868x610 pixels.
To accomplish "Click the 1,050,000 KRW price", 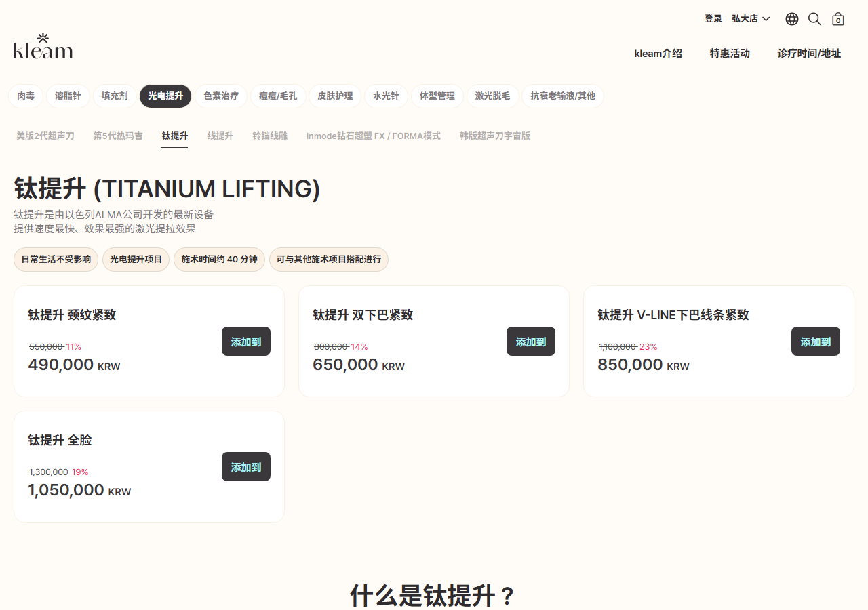I will pyautogui.click(x=79, y=491).
